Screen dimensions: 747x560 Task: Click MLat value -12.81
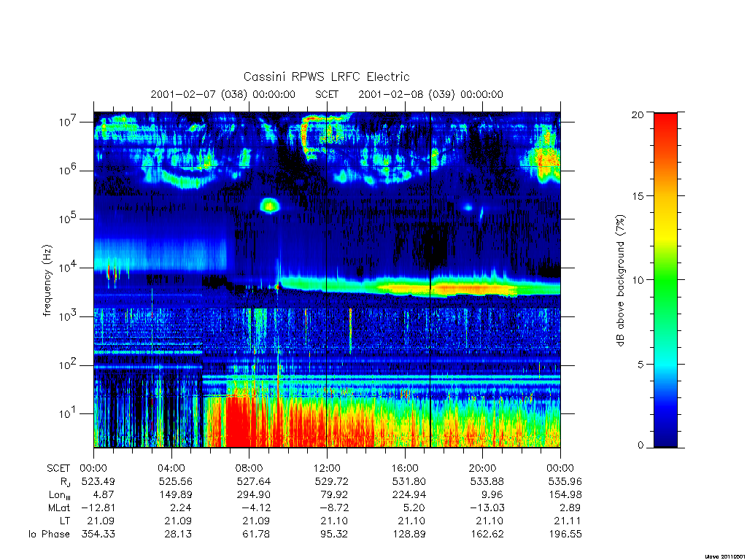click(98, 507)
